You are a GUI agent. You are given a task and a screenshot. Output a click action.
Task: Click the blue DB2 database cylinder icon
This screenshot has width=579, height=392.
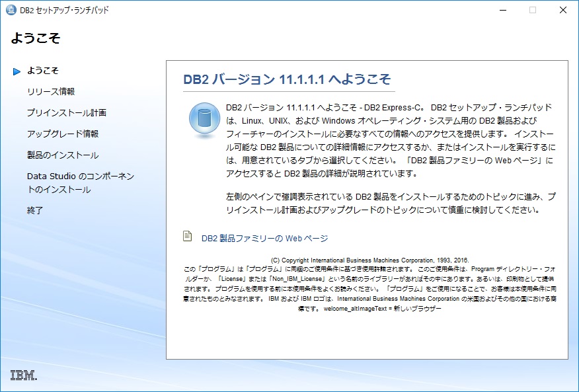[x=205, y=120]
